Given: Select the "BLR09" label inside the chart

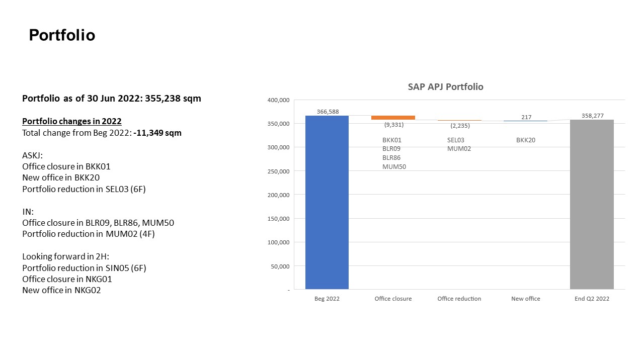Looking at the screenshot, I should point(391,149).
